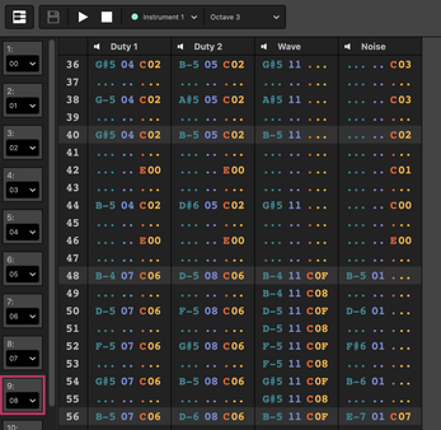The height and width of the screenshot is (430, 441).
Task: Select G#5 note in Wave row 55
Action: (272, 399)
